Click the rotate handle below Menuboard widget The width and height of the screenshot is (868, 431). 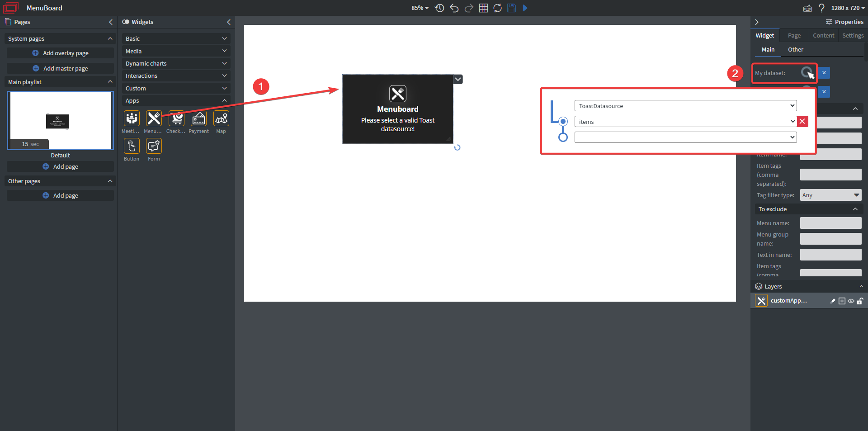click(457, 147)
